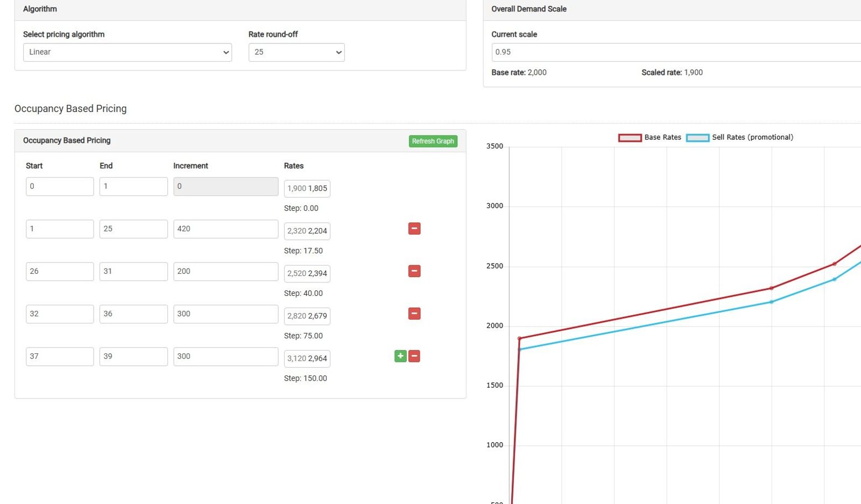Screen dimensions: 861x504
Task: Click the Step: 17.50 text
Action: (304, 251)
